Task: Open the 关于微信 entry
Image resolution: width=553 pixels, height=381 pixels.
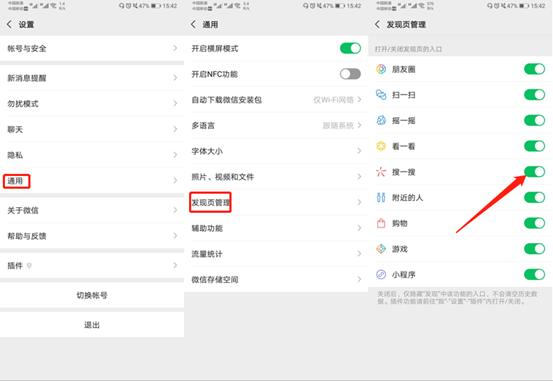Action: point(92,210)
